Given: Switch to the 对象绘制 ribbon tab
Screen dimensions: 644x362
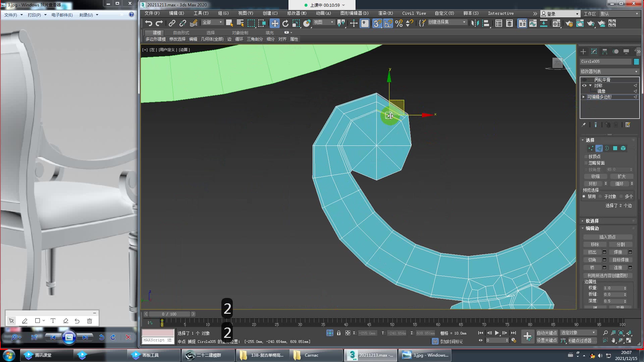Looking at the screenshot, I should click(x=240, y=33).
